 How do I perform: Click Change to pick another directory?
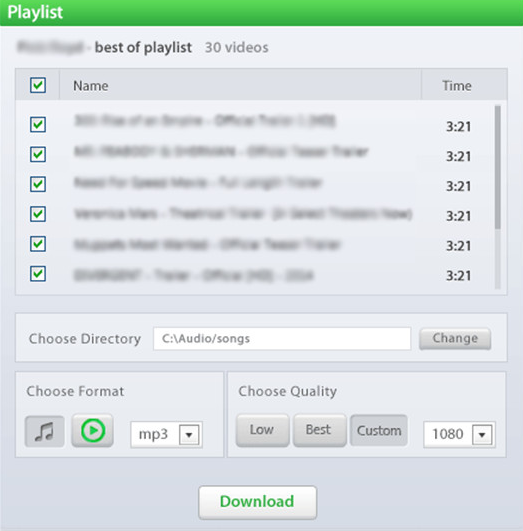click(455, 338)
